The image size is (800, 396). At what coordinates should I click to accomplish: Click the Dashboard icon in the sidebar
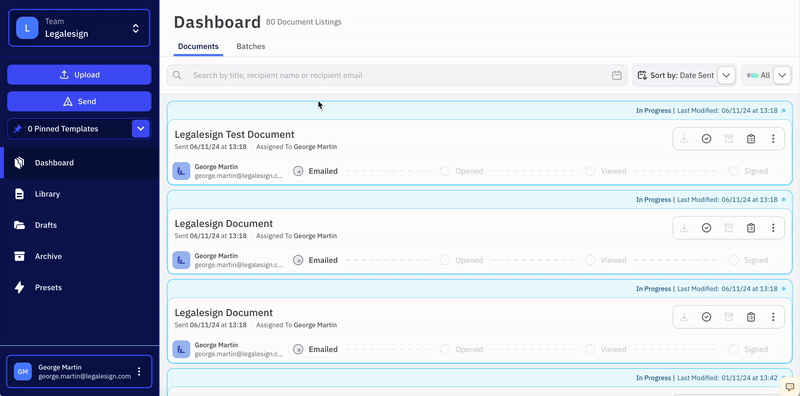click(19, 163)
